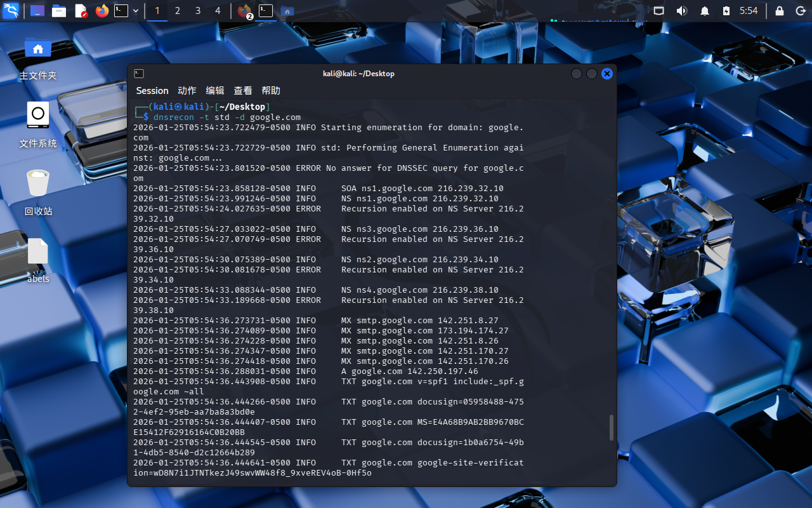The width and height of the screenshot is (812, 508).
Task: Lock the screen with padlock icon
Action: click(780, 11)
